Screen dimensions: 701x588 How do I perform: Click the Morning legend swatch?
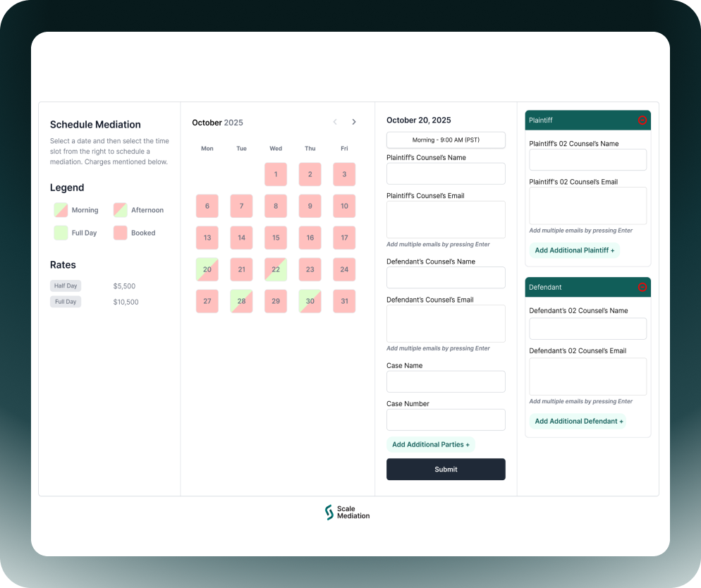coord(61,210)
